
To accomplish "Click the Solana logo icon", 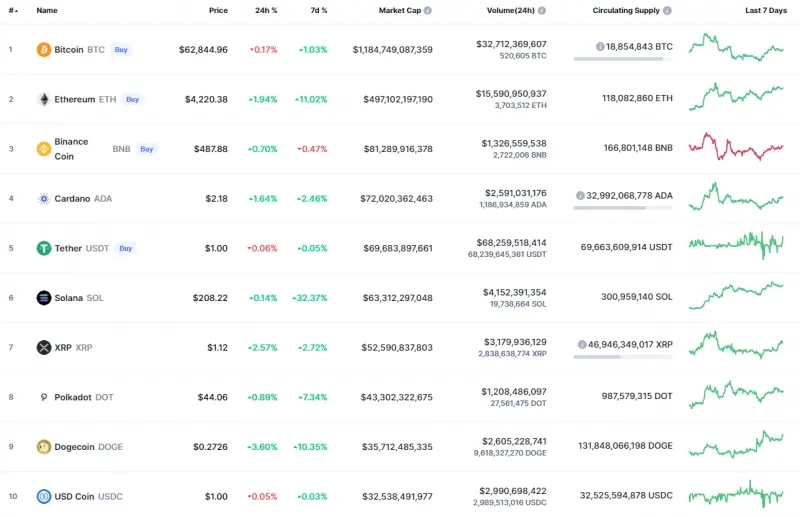I will pos(44,298).
